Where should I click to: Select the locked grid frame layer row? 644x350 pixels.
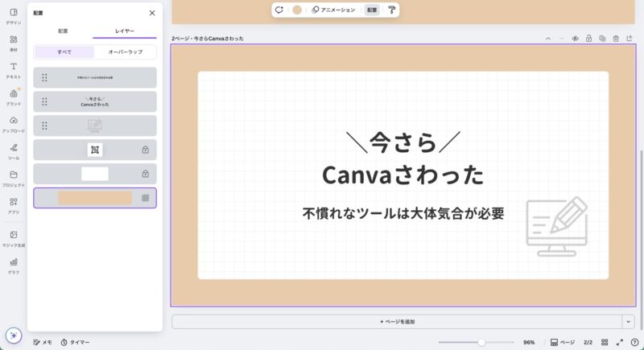pos(95,150)
